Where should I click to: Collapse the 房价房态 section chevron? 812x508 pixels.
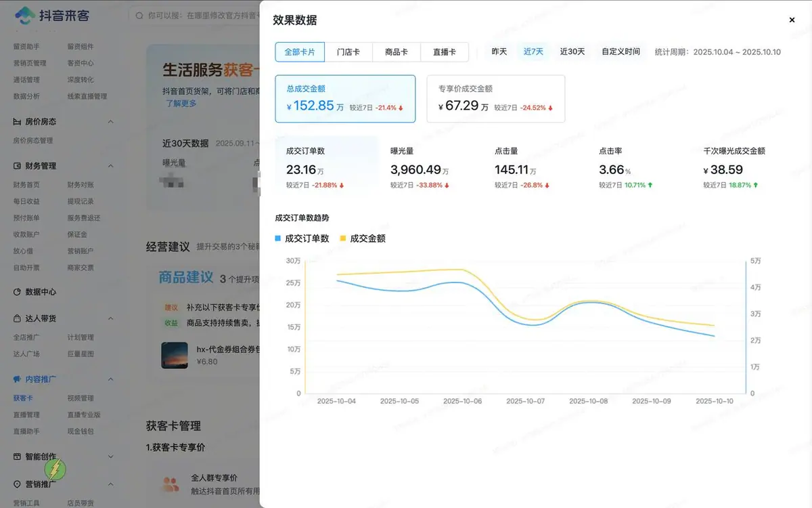111,122
